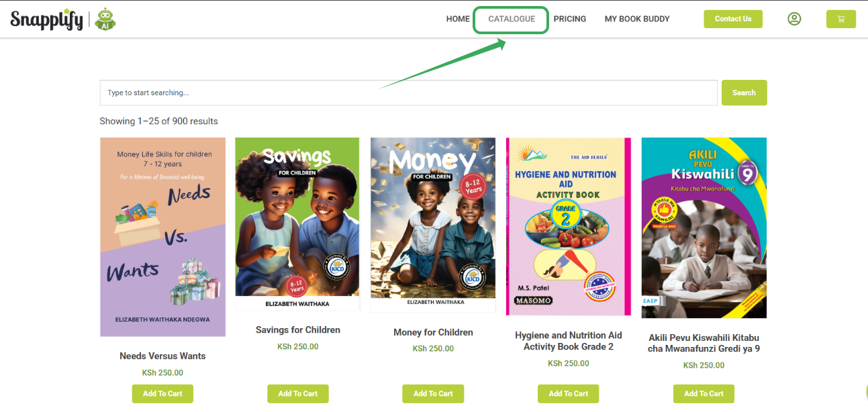Navigate to MY BOOK BUDDY
This screenshot has height=412, width=868.
pyautogui.click(x=637, y=19)
